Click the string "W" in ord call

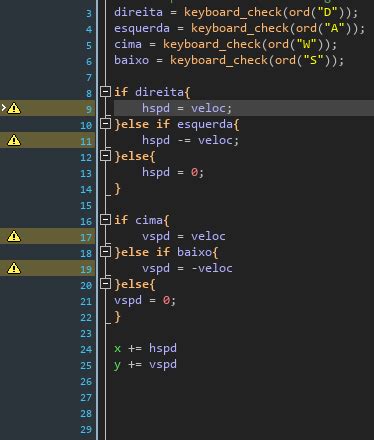307,44
